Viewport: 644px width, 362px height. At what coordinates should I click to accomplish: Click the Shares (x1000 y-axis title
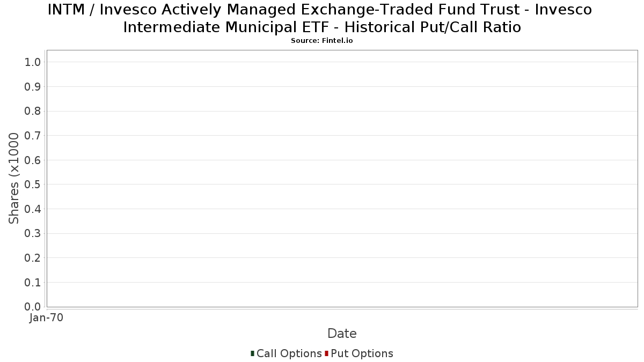click(14, 179)
